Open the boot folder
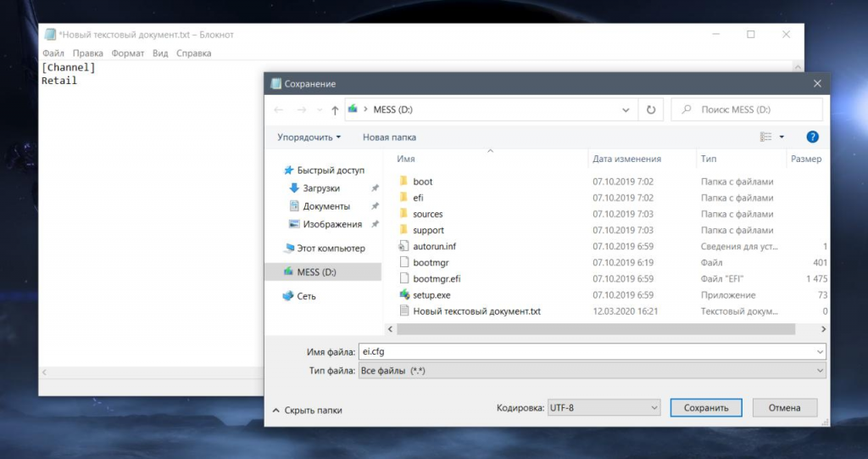The image size is (868, 459). click(x=422, y=182)
